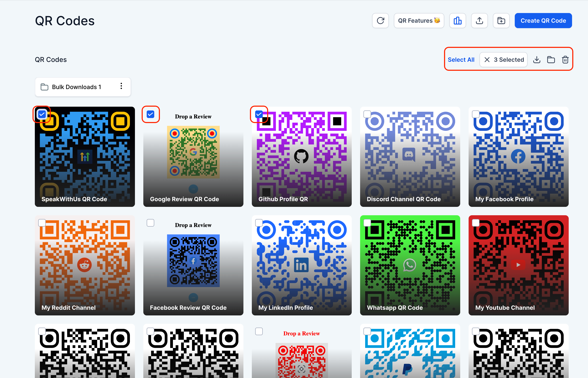Click the add new folder icon
Image resolution: width=588 pixels, height=378 pixels.
point(501,21)
